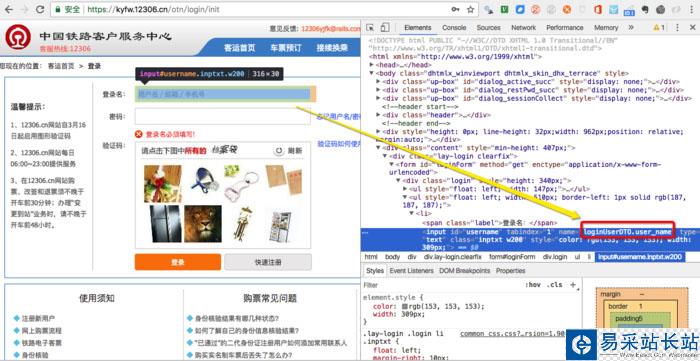Select the lion captcha image
The image size is (700, 361).
coord(203,224)
